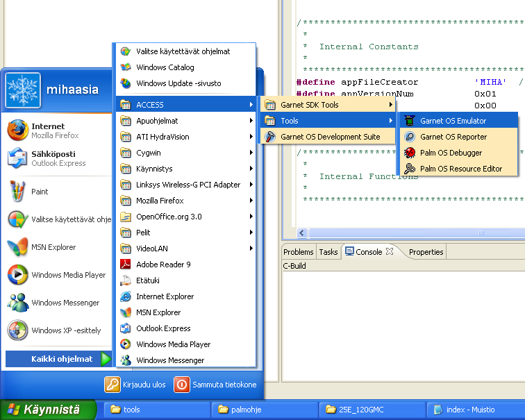
Task: Click the Etätuki remote assistance icon
Action: 126,280
